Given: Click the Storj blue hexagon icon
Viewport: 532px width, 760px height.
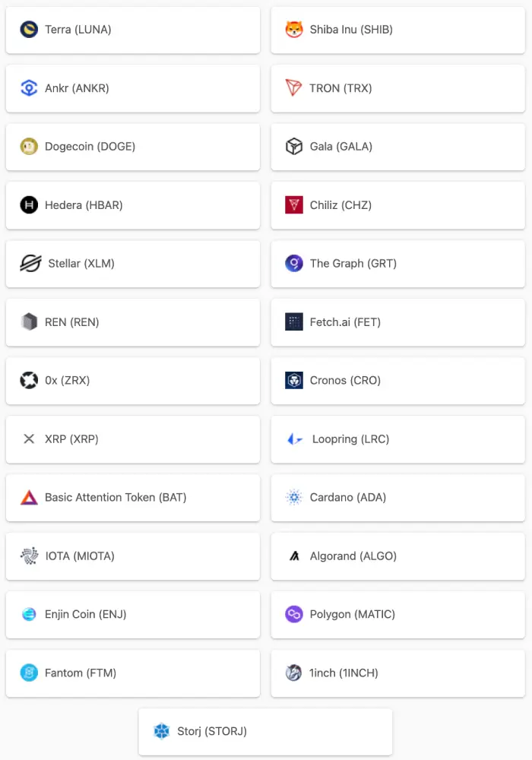Looking at the screenshot, I should click(x=161, y=731).
